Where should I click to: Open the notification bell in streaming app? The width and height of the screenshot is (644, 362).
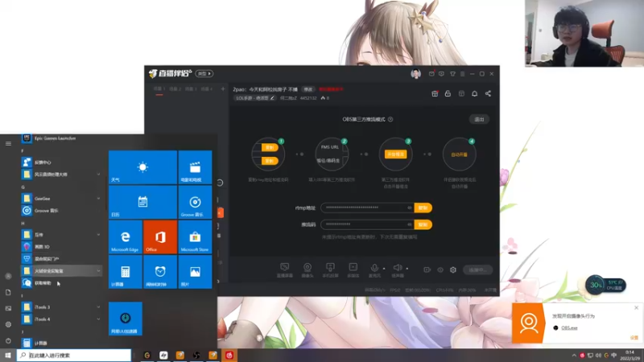(474, 93)
